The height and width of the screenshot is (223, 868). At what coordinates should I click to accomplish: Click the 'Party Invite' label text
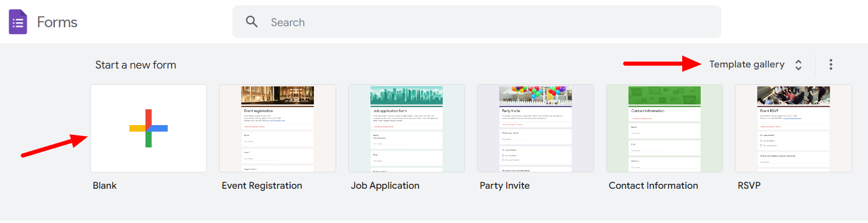505,185
